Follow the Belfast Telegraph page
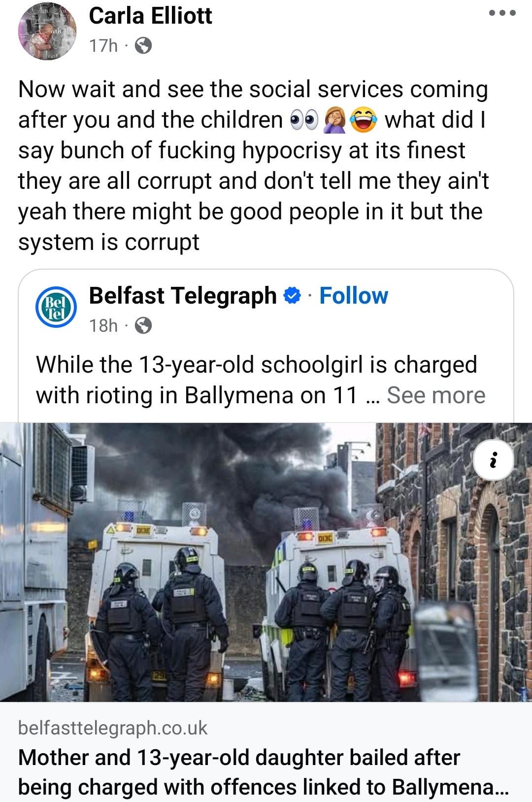 click(x=354, y=296)
